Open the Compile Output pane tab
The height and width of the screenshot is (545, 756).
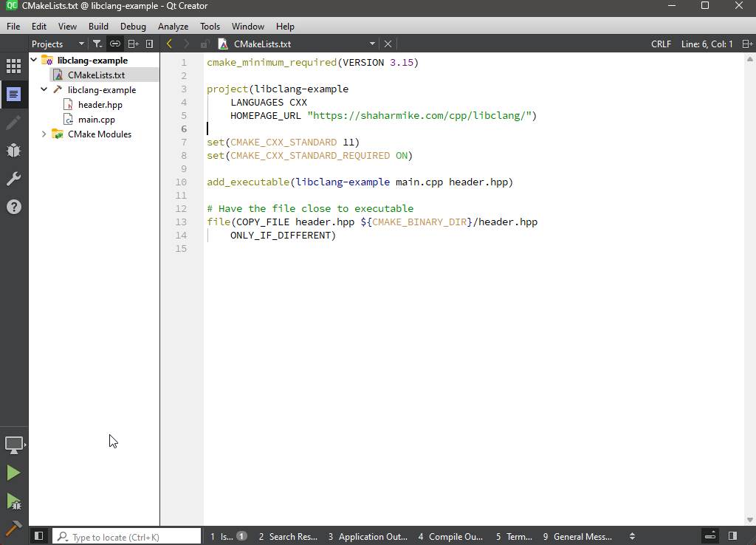click(450, 537)
